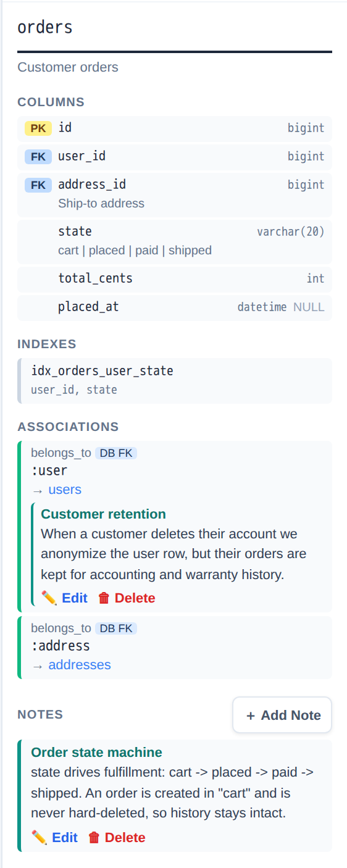
Task: Click the "Ship-to address" column comment
Action: click(x=101, y=203)
